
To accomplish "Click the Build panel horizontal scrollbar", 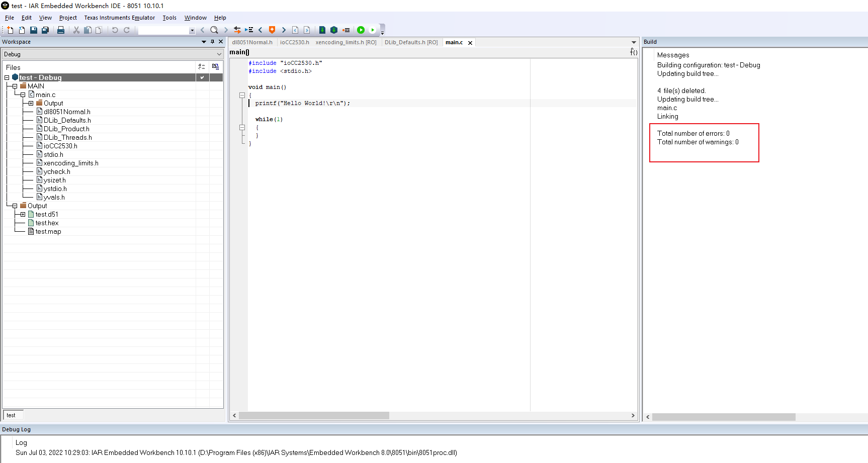I will tap(724, 417).
